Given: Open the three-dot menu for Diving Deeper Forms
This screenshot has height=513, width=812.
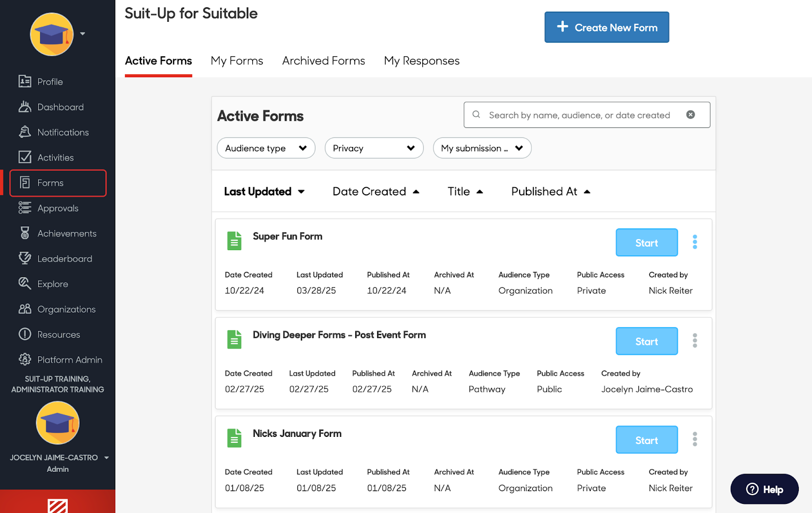Looking at the screenshot, I should (695, 340).
